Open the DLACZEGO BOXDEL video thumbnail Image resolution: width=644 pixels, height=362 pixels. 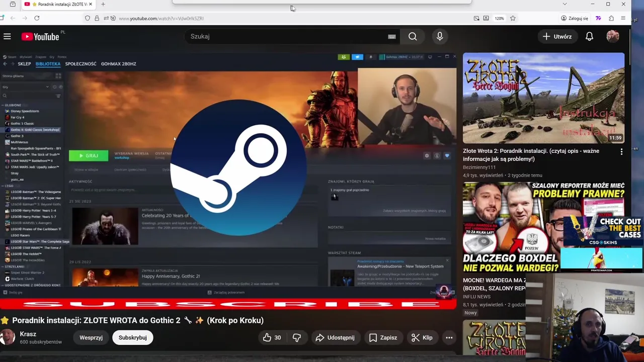(x=511, y=228)
